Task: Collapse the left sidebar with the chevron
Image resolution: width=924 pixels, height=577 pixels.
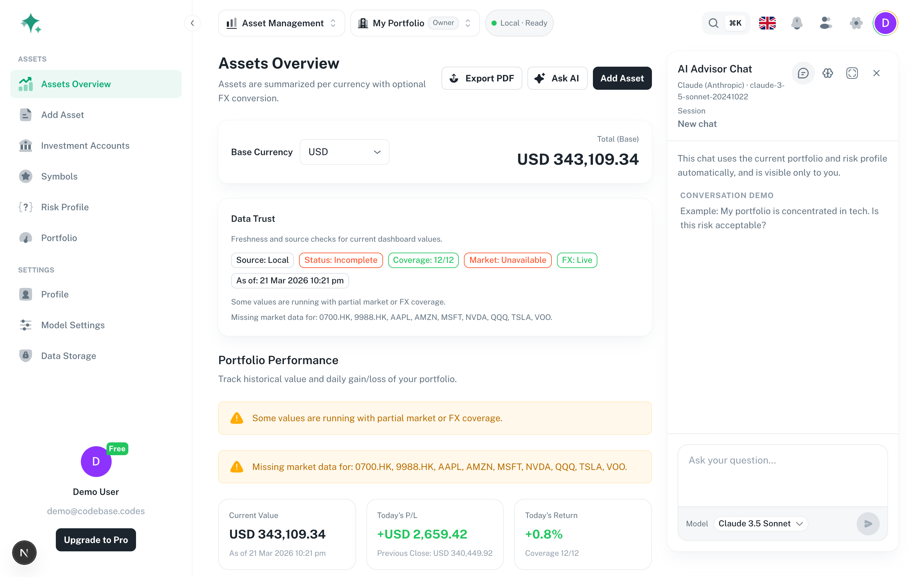Action: 193,23
